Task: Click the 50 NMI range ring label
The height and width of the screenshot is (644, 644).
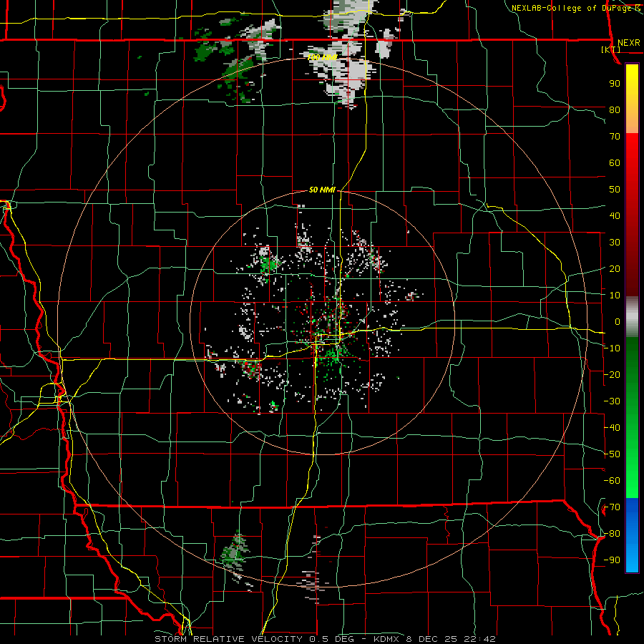Action: (x=322, y=190)
